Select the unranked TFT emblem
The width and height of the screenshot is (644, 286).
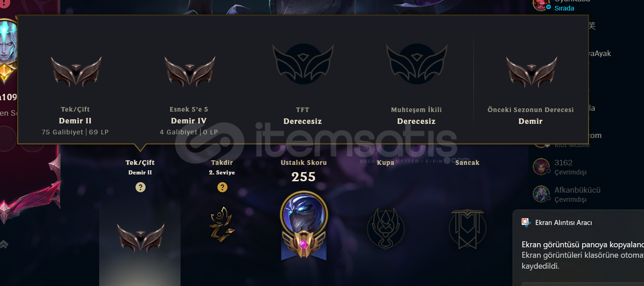click(x=303, y=64)
